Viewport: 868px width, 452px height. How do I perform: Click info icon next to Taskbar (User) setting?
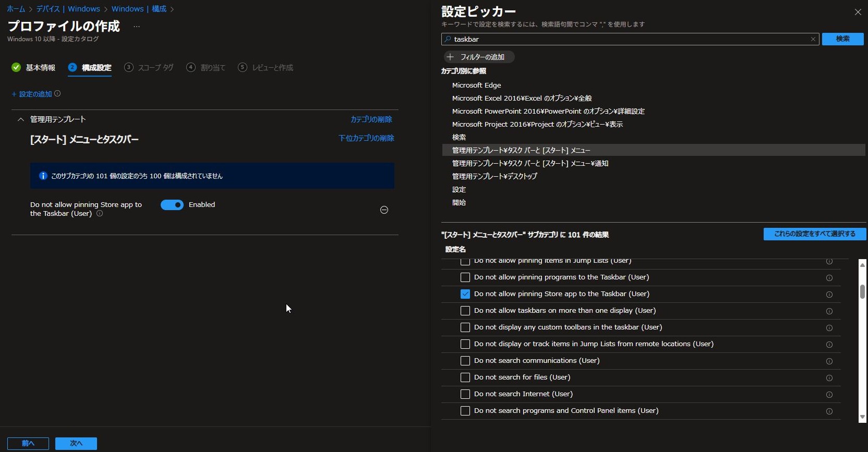pos(100,214)
